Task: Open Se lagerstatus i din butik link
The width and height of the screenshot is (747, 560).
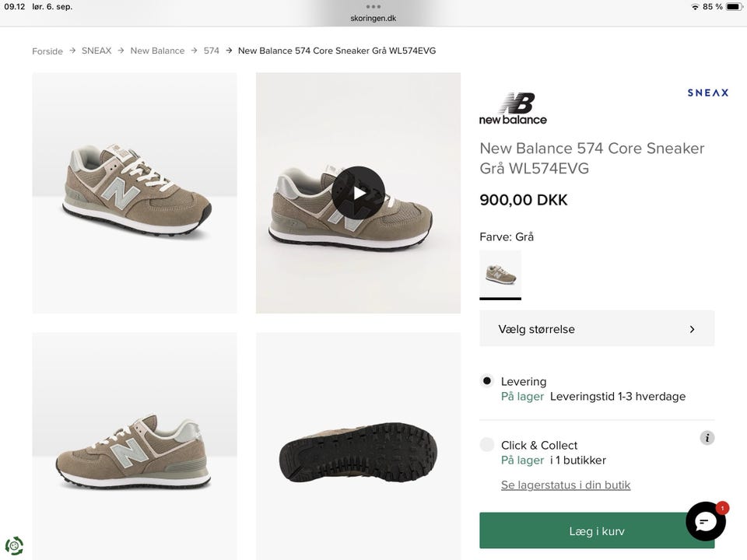Action: (566, 485)
